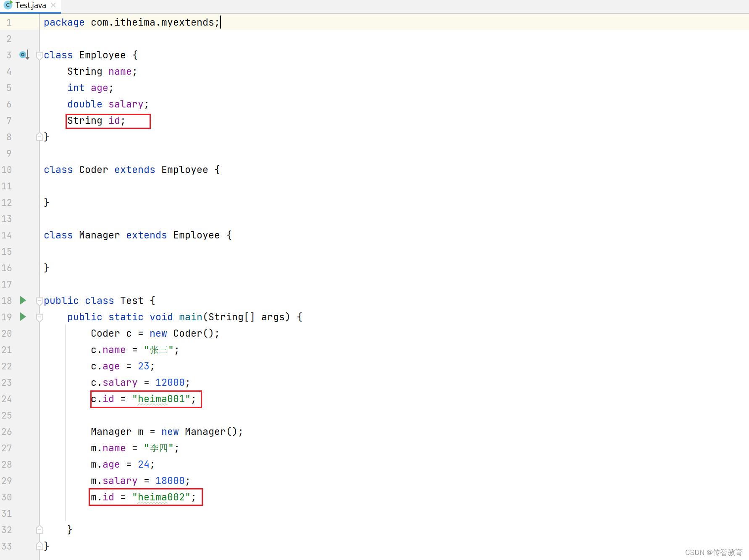Click 'static' keyword in main declaration
Viewport: 749px width, 560px height.
pos(126,317)
